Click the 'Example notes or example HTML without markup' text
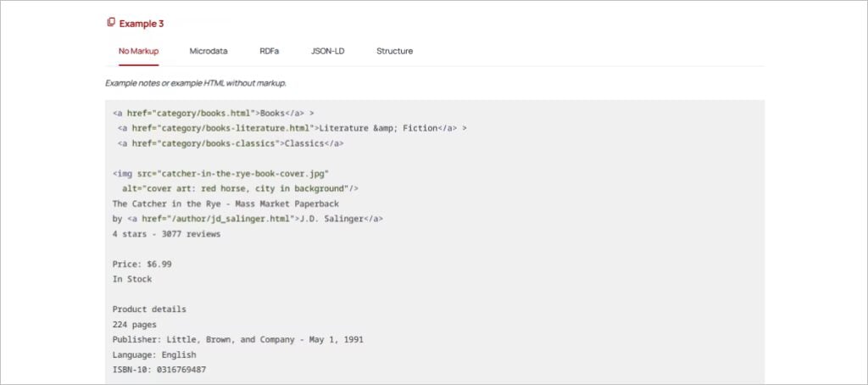Screen dimensions: 868x385 click(196, 84)
